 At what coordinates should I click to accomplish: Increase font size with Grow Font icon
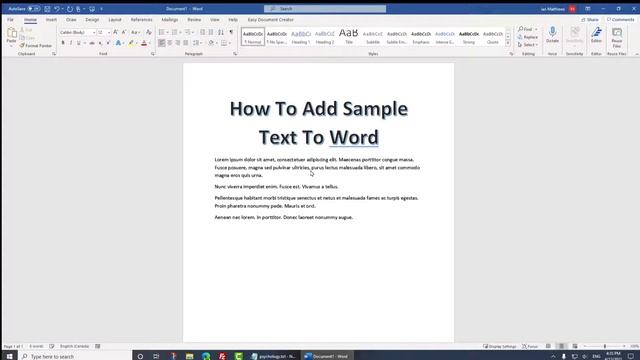[x=116, y=32]
